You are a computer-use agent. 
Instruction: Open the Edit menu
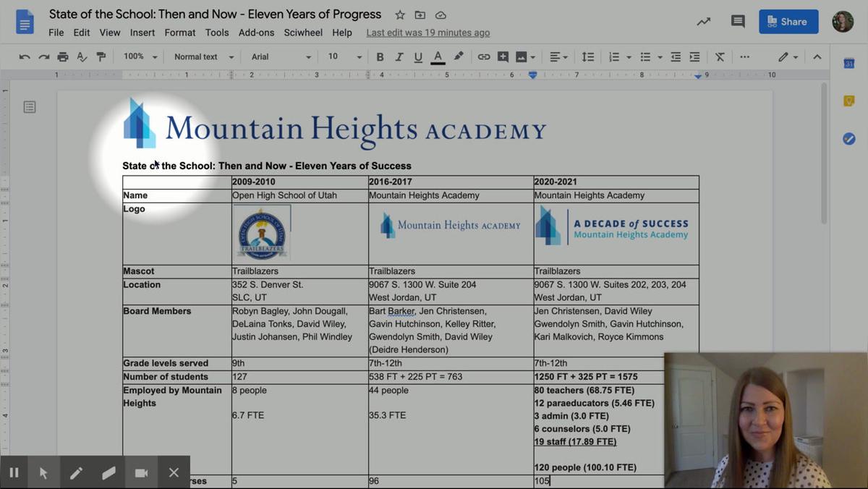(x=82, y=33)
